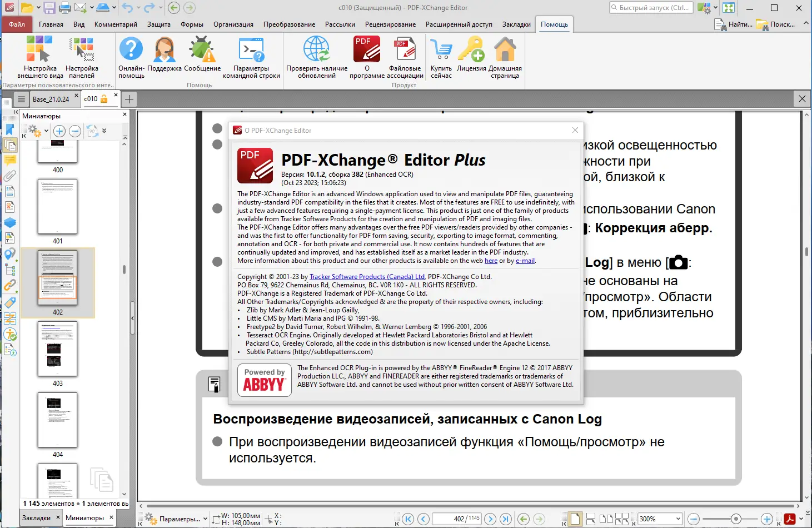Go to the next page in status bar

pos(490,519)
